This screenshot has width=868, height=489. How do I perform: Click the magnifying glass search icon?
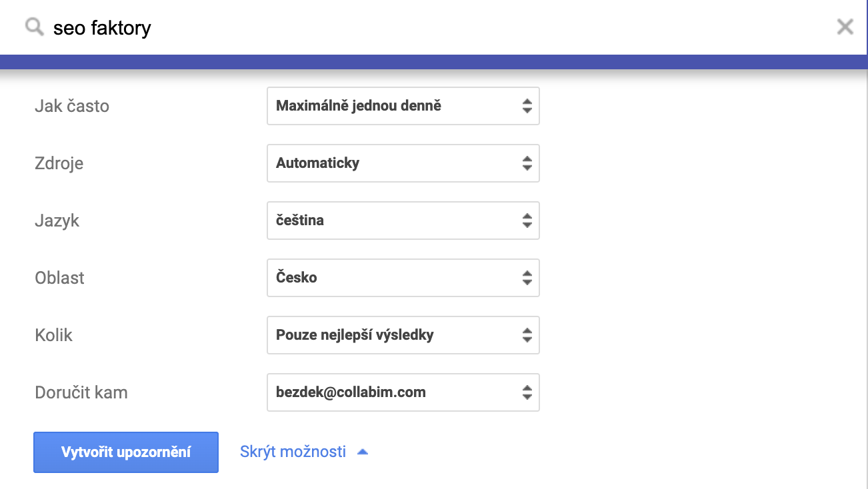pyautogui.click(x=34, y=27)
